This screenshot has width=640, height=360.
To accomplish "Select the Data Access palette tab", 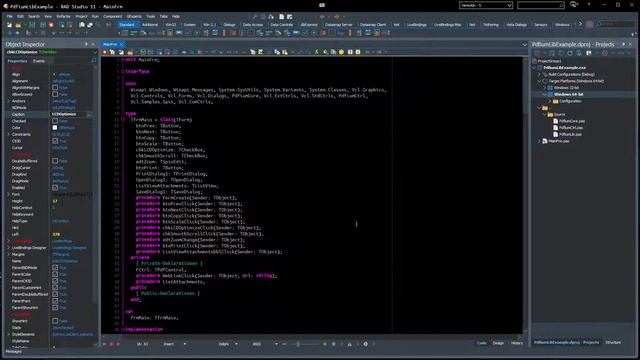I will (253, 24).
